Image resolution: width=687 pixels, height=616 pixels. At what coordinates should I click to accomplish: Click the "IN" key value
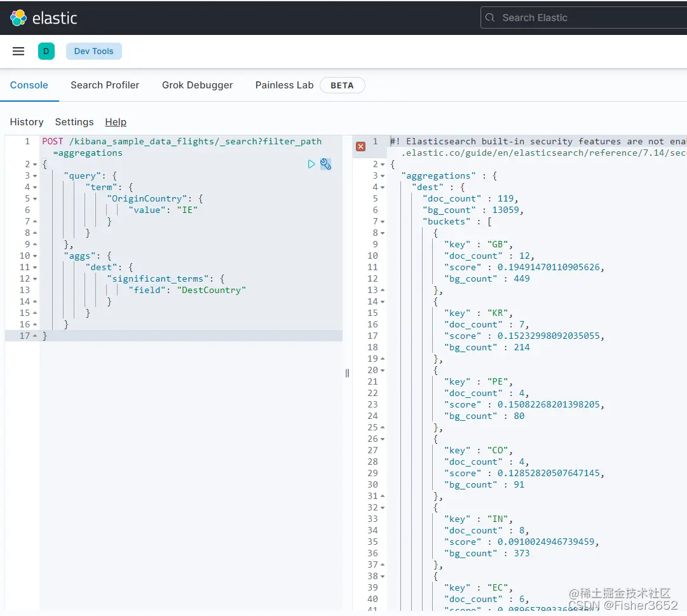[x=497, y=519]
